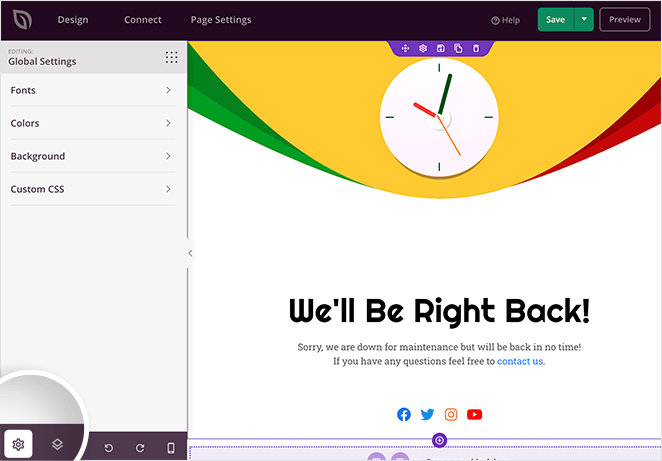Expand the Colors settings
Viewport: 662px width, 461px height.
tap(92, 123)
